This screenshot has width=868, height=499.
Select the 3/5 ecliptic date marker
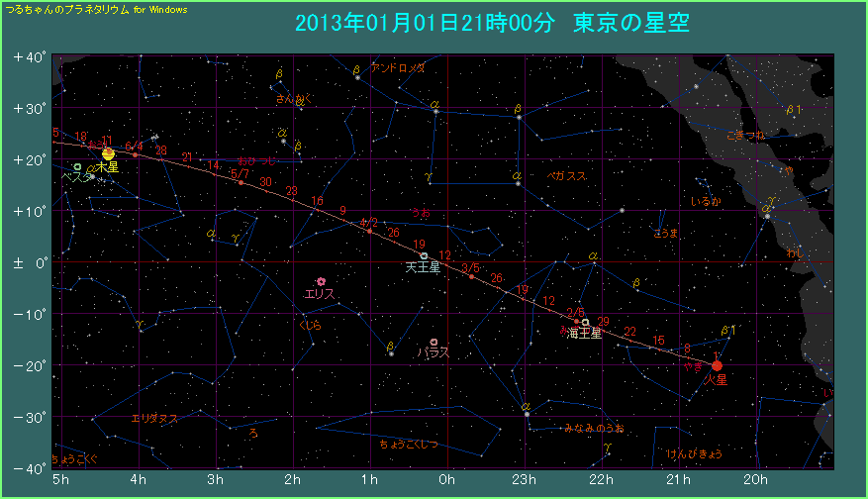pos(471,276)
